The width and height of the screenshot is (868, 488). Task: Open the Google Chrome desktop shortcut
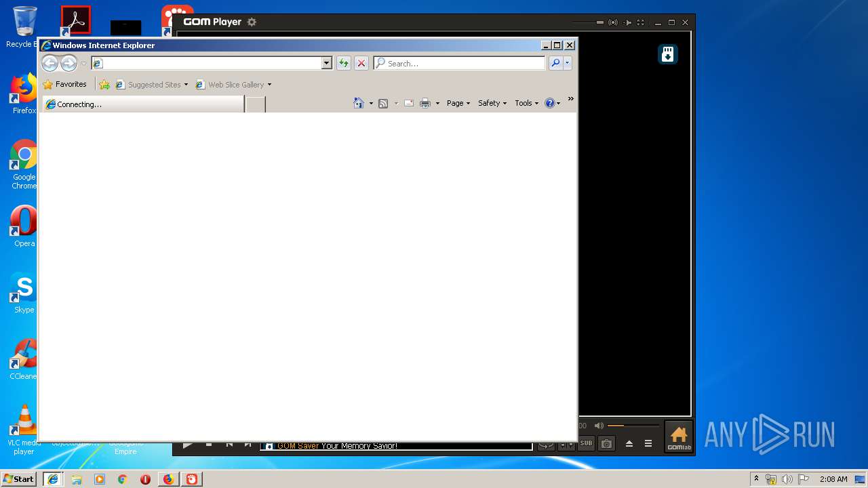tap(24, 165)
